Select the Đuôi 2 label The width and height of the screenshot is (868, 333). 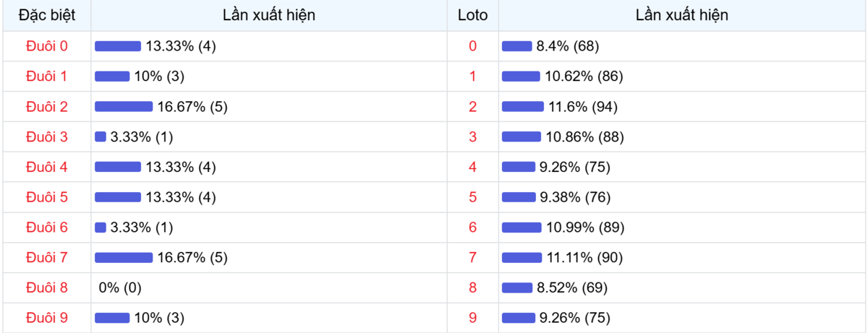[46, 107]
